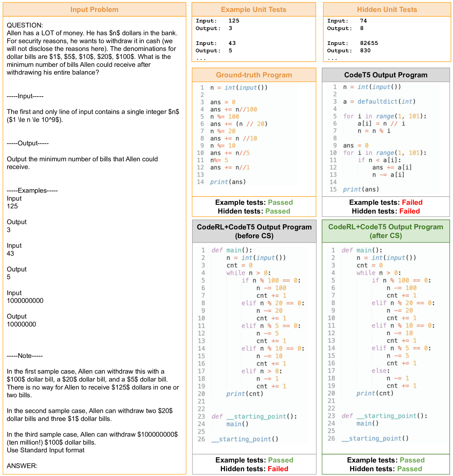
Task: Click "Example tests: Failed" under CodeT5 program
Action: click(x=386, y=202)
